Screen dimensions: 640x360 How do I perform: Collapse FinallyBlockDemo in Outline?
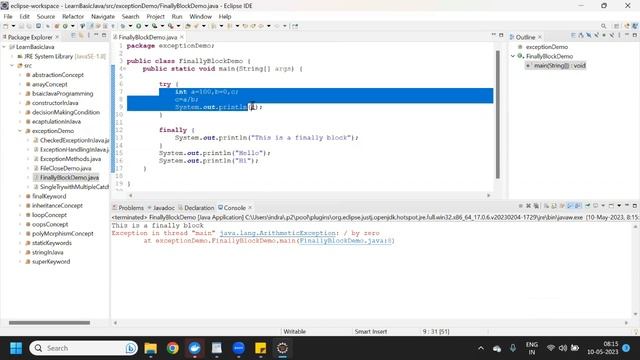coord(513,56)
